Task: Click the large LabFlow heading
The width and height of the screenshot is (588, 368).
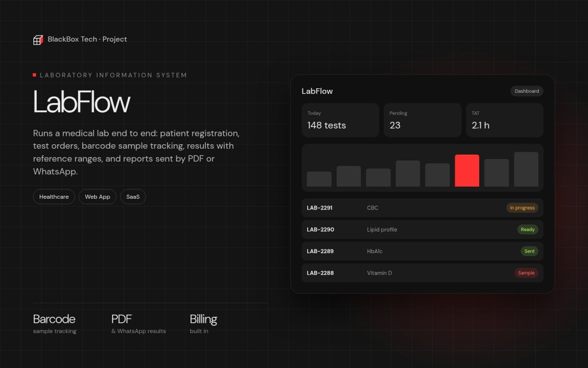Action: click(x=82, y=102)
